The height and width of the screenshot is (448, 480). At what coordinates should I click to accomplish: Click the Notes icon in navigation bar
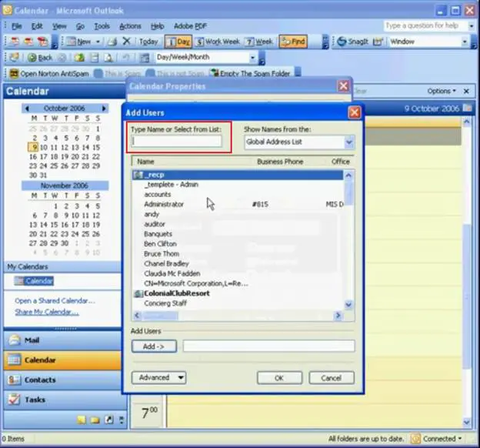(x=82, y=420)
